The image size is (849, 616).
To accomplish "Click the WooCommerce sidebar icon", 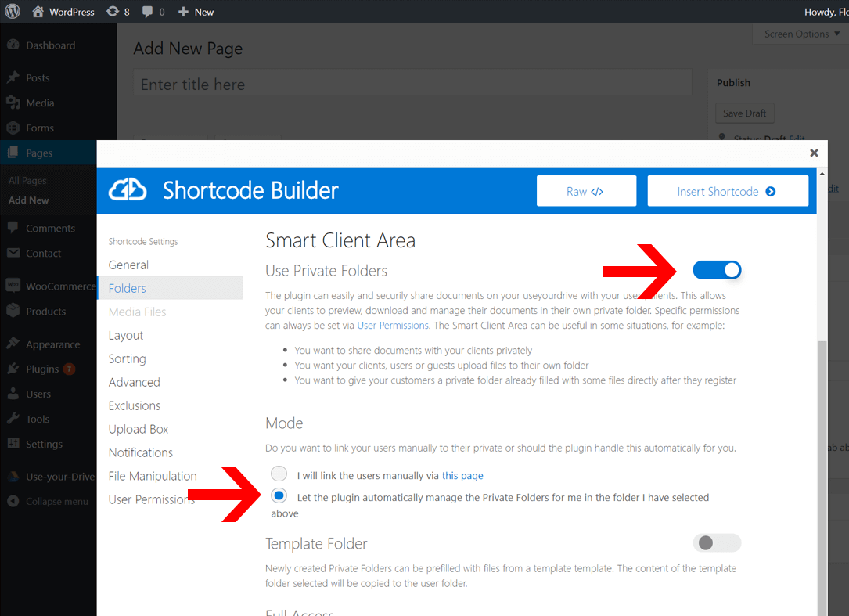I will click(13, 286).
